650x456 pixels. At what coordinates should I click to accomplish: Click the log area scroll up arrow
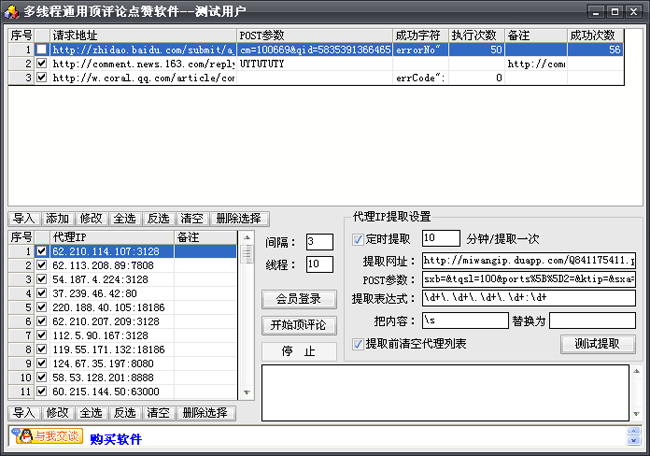[x=637, y=371]
